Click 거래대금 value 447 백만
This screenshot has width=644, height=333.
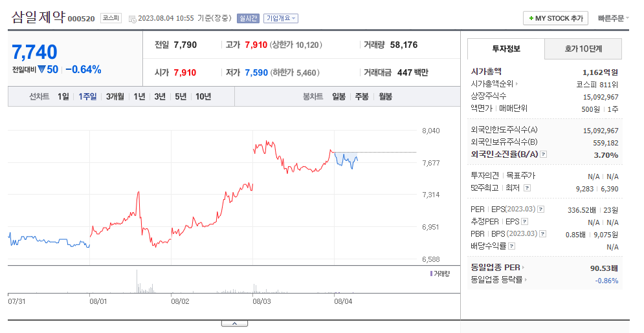click(413, 72)
